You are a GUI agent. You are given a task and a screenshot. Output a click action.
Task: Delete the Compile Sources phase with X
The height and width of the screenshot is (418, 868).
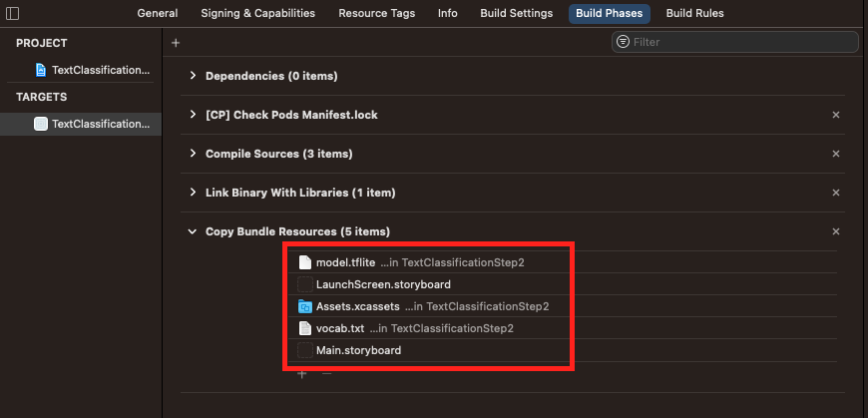[836, 154]
